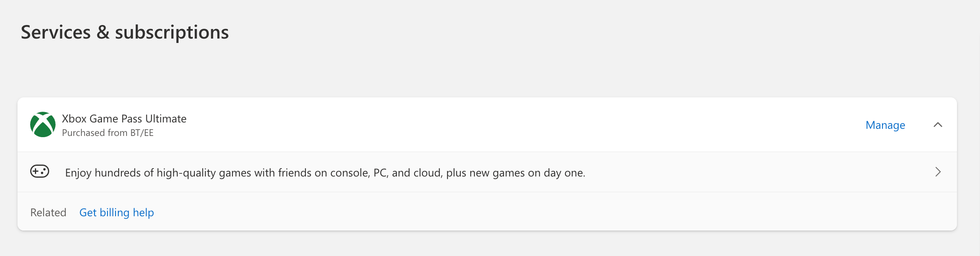Click the green Xbox logo icon

43,124
